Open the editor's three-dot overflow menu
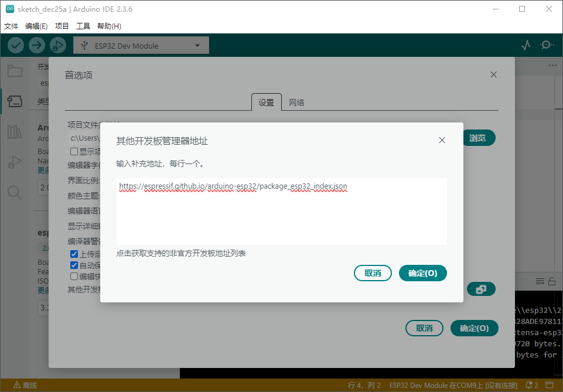The image size is (563, 392). tap(552, 66)
